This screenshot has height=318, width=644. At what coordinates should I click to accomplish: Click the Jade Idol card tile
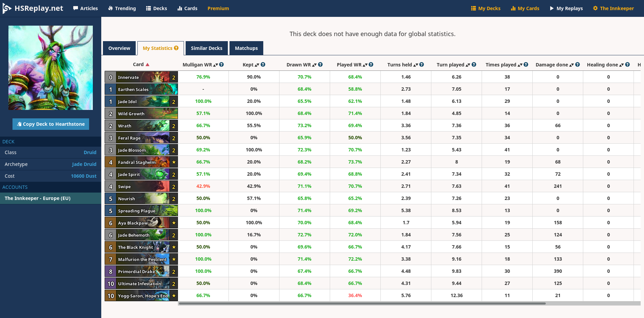(141, 102)
